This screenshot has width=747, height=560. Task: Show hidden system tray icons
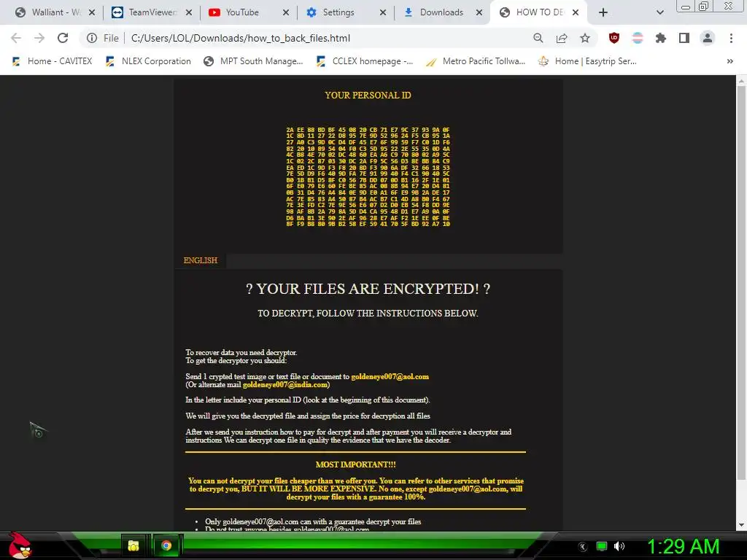tap(583, 547)
